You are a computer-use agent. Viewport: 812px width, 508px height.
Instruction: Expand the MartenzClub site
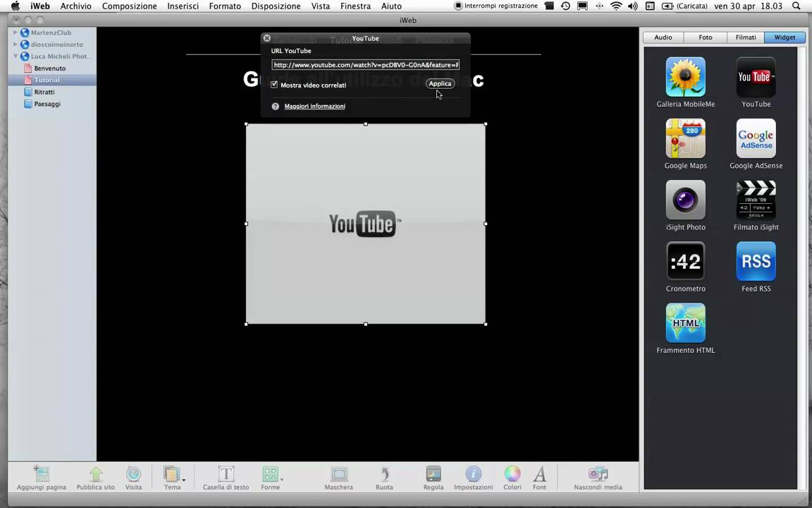(16, 32)
